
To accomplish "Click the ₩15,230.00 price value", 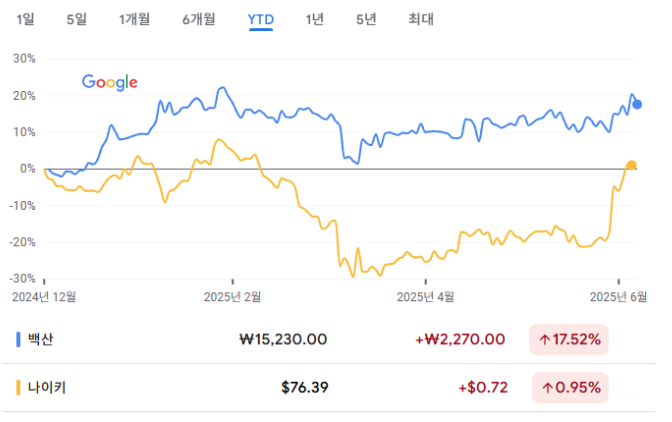I will pyautogui.click(x=283, y=339).
